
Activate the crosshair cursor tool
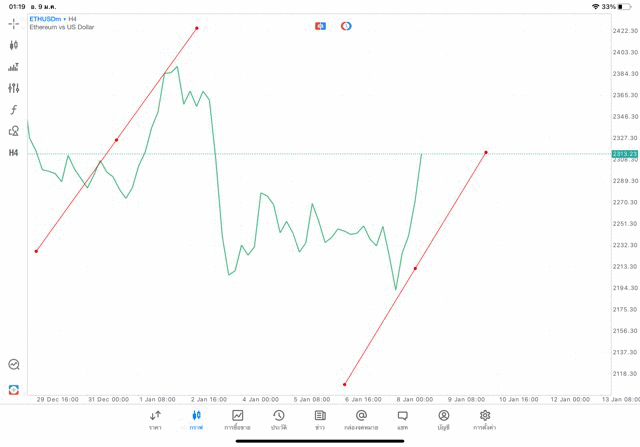pyautogui.click(x=14, y=23)
